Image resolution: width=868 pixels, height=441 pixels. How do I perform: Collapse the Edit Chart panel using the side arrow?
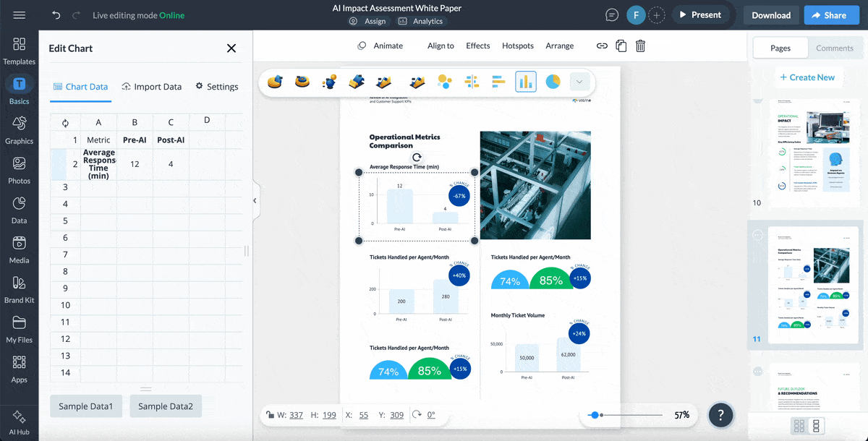(255, 200)
